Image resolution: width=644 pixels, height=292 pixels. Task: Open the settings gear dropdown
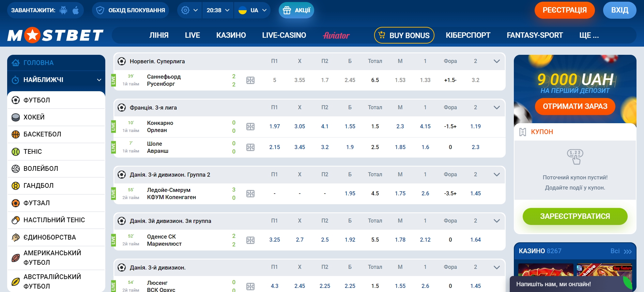[x=189, y=10]
